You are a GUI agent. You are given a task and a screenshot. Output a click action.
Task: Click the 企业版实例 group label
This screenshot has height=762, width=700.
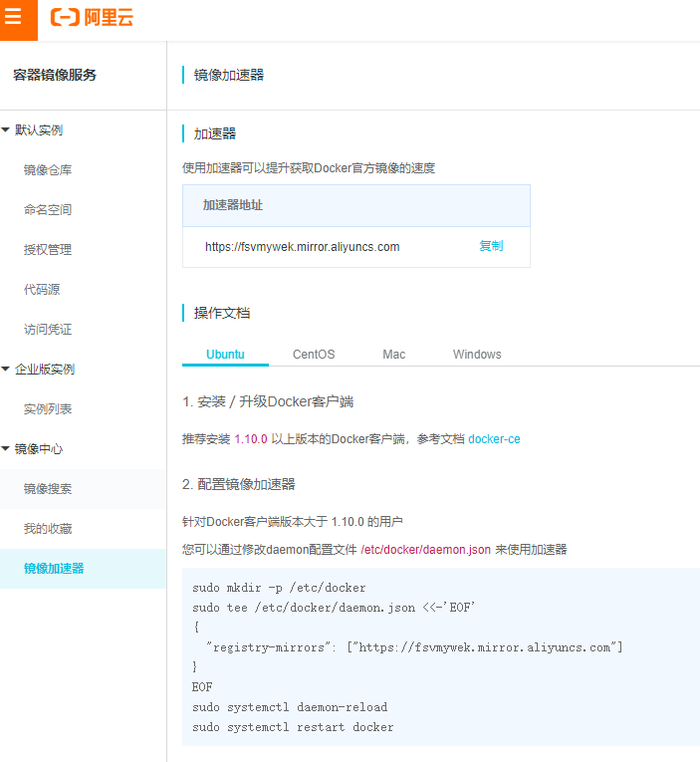[45, 370]
